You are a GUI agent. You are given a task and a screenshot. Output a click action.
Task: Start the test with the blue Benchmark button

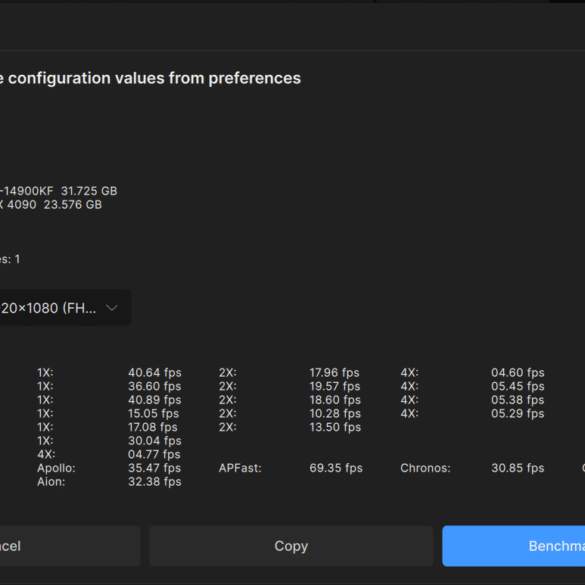[514, 546]
